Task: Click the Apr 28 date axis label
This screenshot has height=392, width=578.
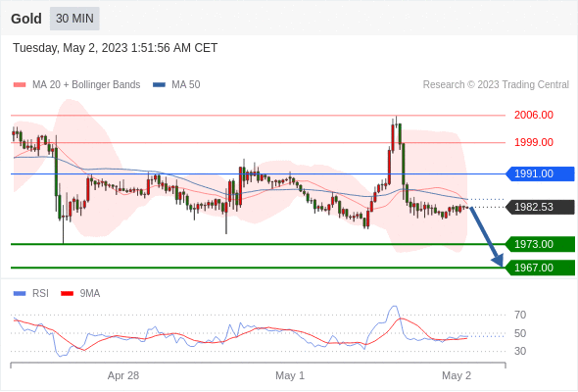Action: [x=123, y=375]
